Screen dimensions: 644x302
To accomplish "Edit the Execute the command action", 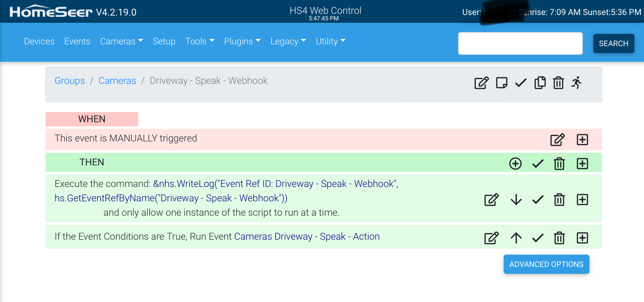I will 491,200.
